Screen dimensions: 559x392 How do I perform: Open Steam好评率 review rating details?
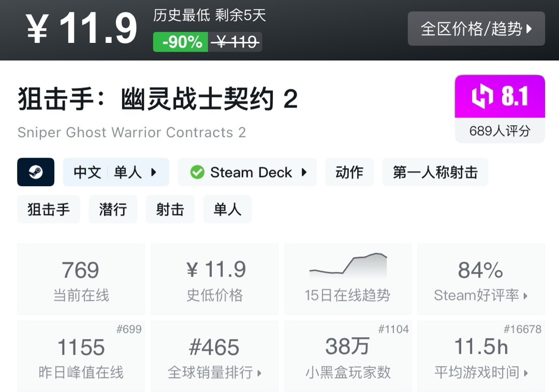pos(481,295)
